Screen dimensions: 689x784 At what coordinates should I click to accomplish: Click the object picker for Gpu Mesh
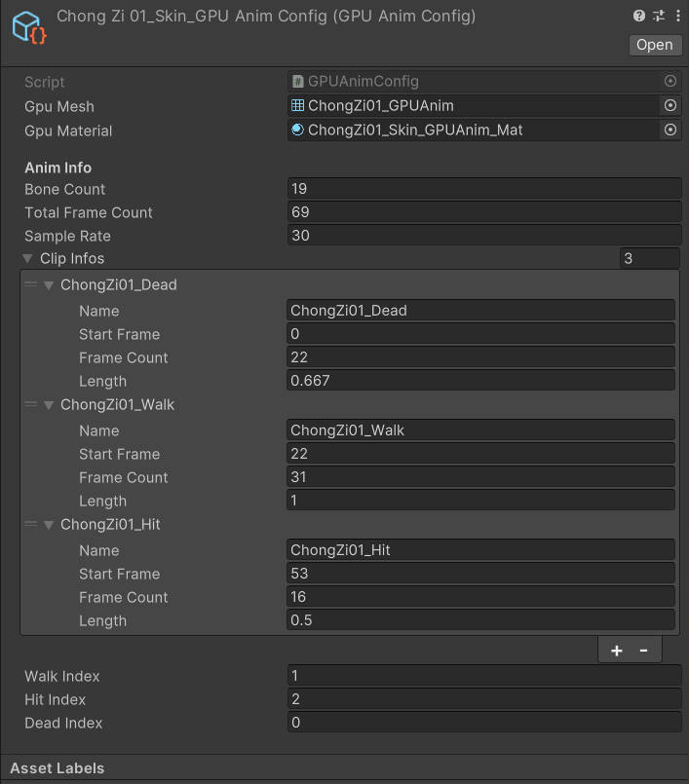[x=670, y=106]
